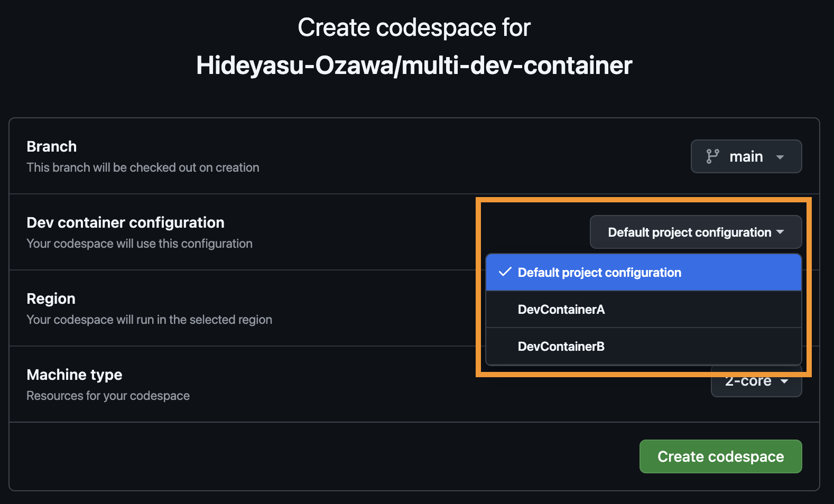
Task: Click the Machine type heading
Action: pyautogui.click(x=75, y=375)
